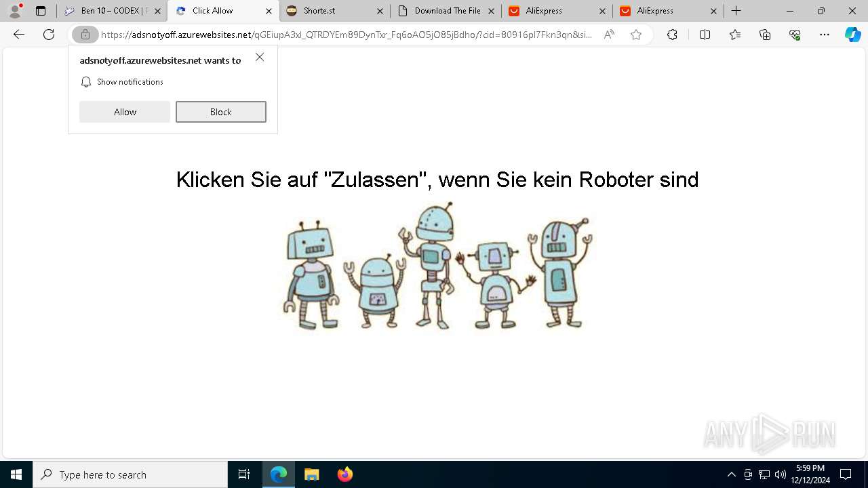
Task: Open the Windows Start menu
Action: click(x=16, y=474)
